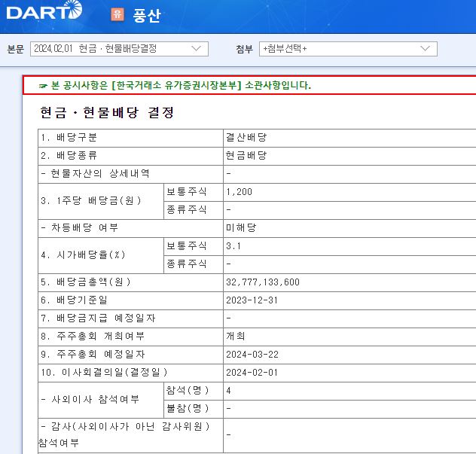Click the attendance count value 4
Image resolution: width=476 pixels, height=454 pixels.
[x=229, y=390]
